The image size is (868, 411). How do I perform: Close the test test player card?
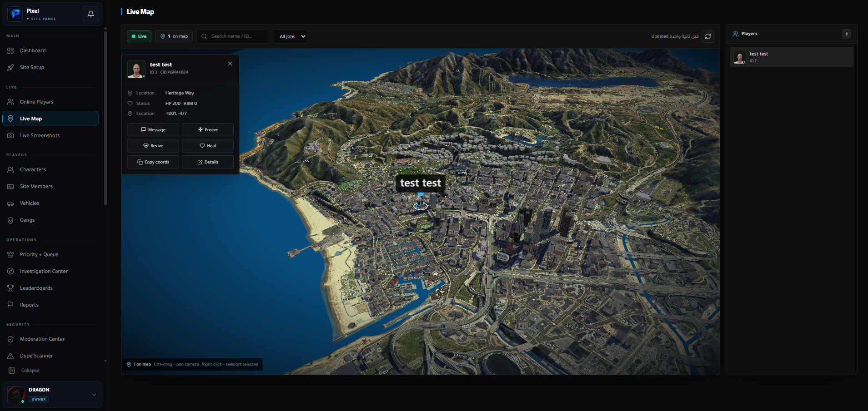(x=230, y=64)
